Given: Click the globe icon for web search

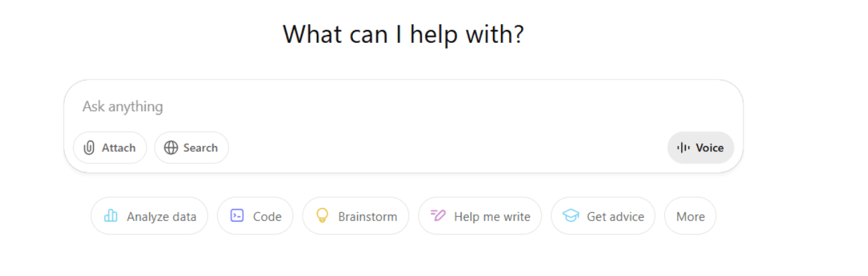Looking at the screenshot, I should (x=171, y=148).
